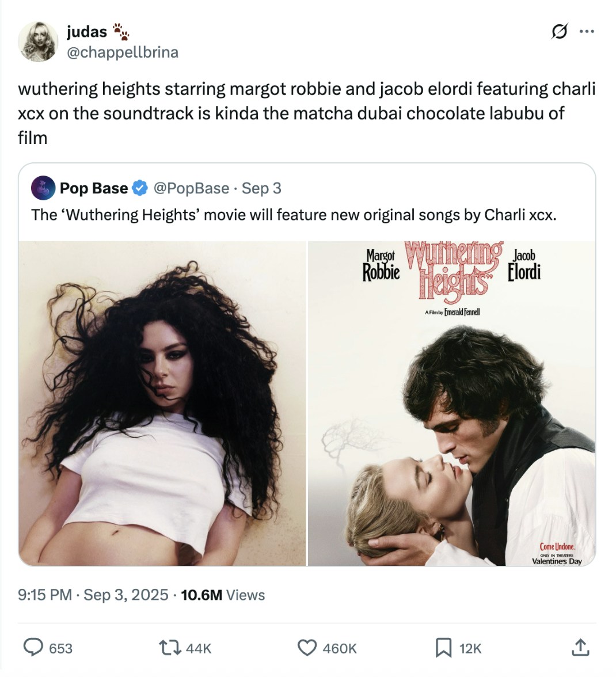Like the tweet with heart icon
The height and width of the screenshot is (677, 616).
coord(307,648)
